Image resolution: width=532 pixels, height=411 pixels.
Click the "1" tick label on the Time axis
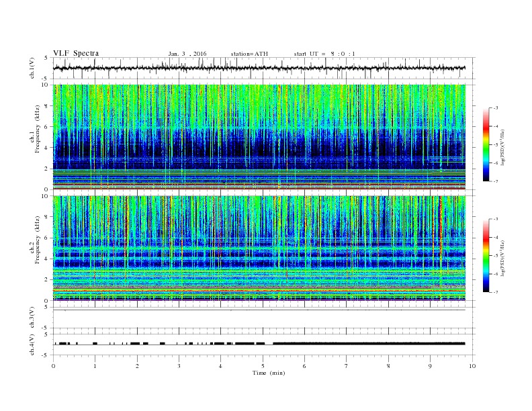95,366
